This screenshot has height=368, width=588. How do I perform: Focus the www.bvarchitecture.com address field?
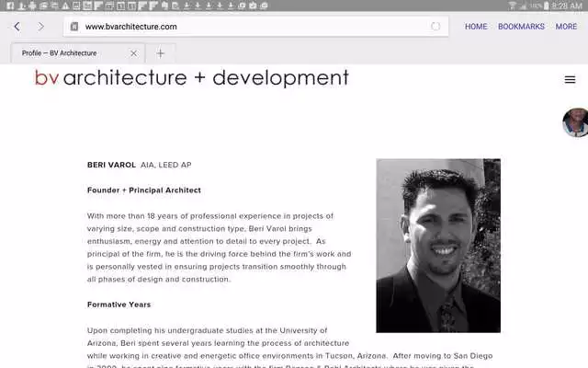pos(248,27)
